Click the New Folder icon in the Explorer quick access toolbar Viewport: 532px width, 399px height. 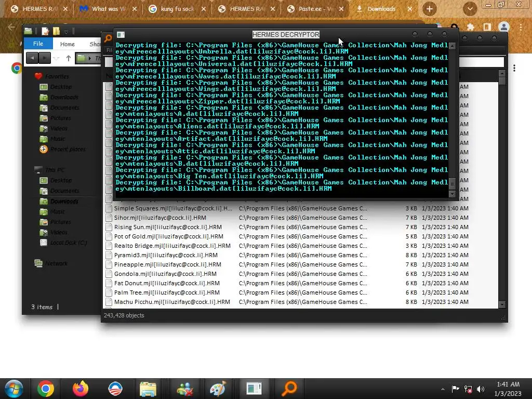56,31
